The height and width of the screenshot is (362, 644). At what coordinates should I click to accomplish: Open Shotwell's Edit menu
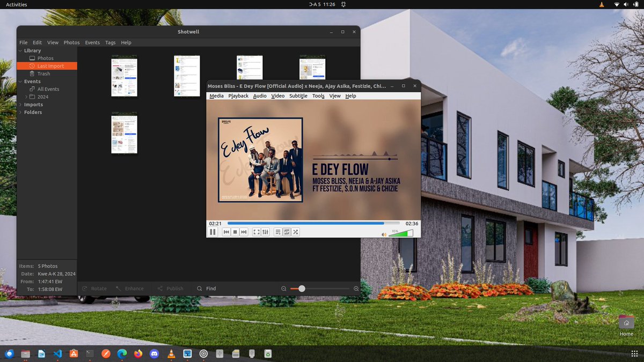click(x=37, y=42)
